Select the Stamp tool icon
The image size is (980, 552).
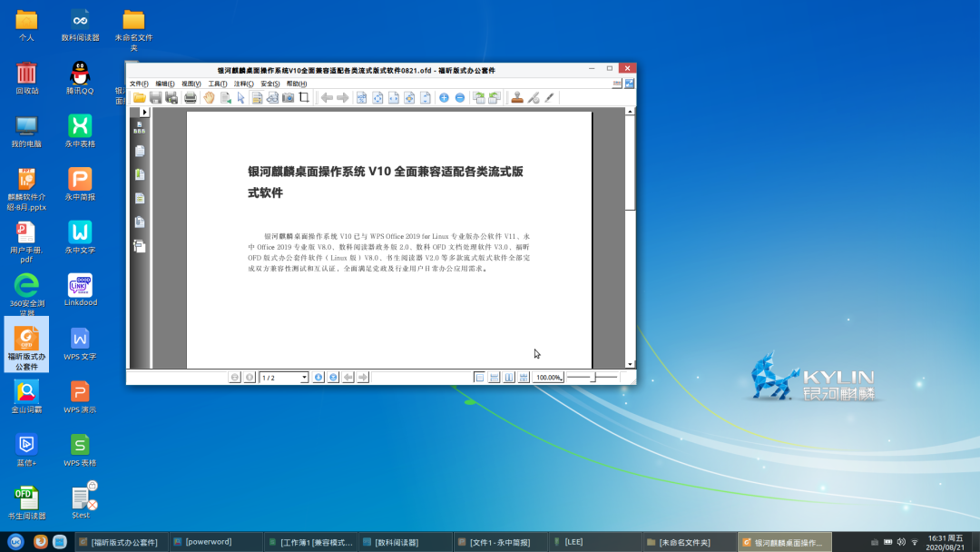517,97
